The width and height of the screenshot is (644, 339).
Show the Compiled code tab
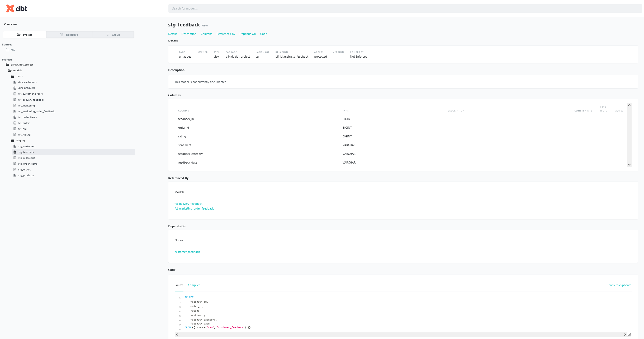(194, 285)
